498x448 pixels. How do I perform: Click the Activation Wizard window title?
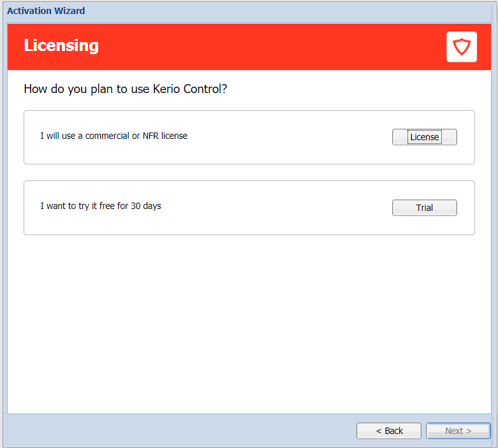46,11
